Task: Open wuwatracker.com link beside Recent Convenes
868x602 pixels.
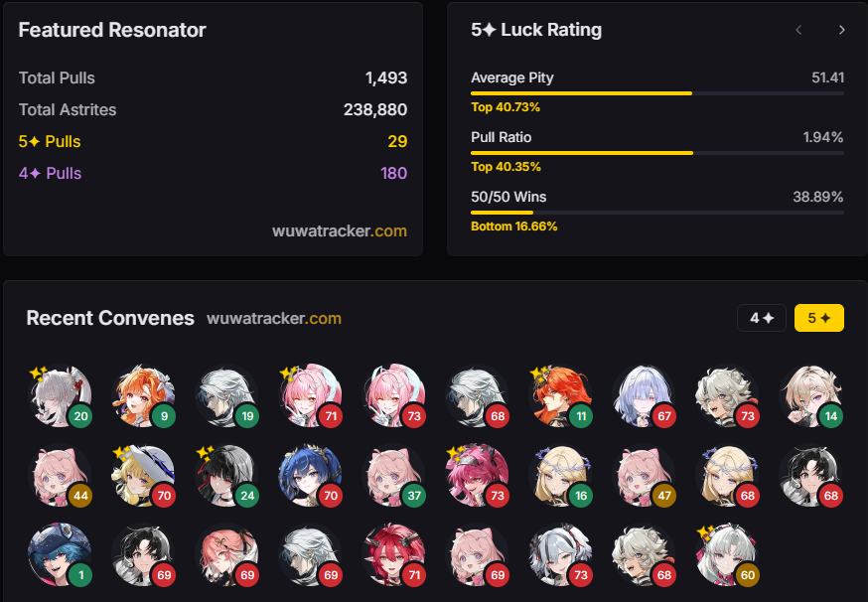Action: (x=274, y=319)
